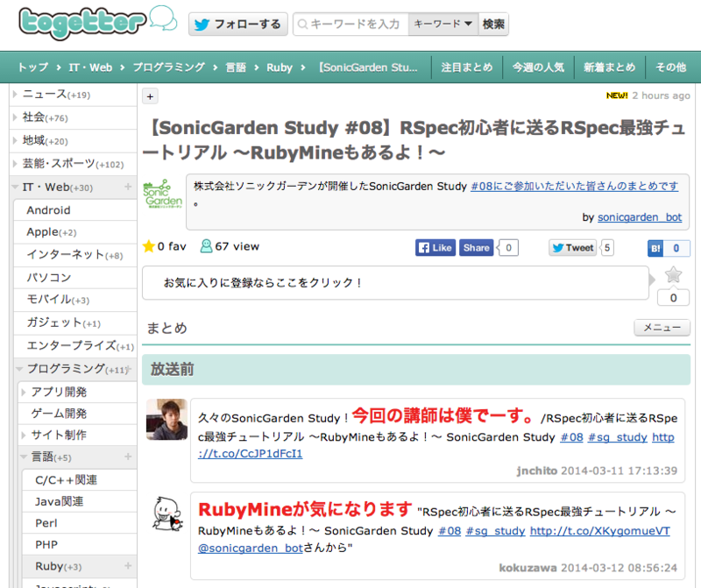
Task: Click the お気に入りに登録 box
Action: 395,283
